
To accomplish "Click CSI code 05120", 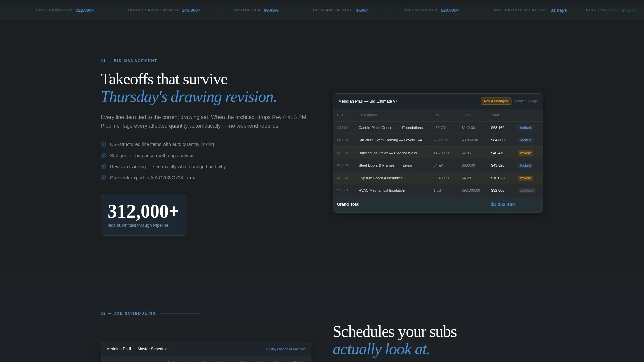I will 342,140.
